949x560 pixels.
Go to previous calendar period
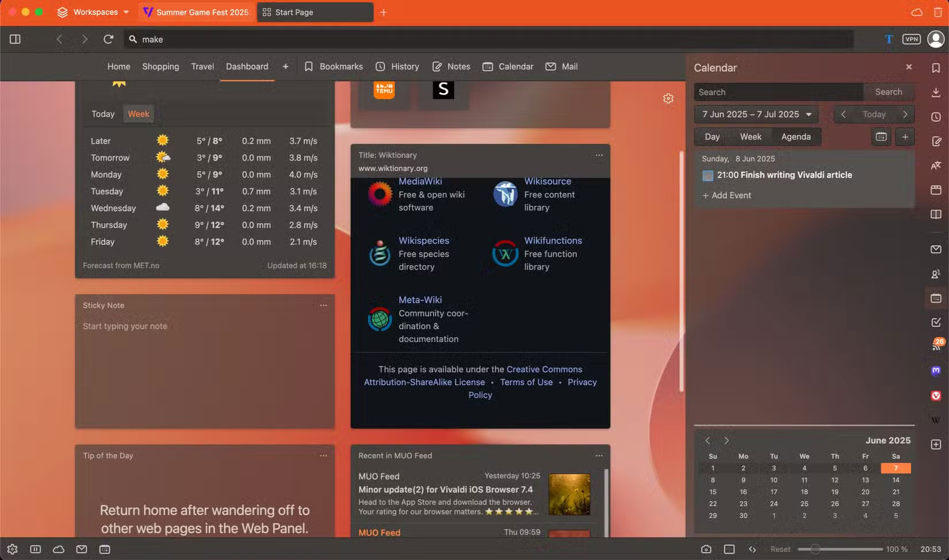pos(843,114)
